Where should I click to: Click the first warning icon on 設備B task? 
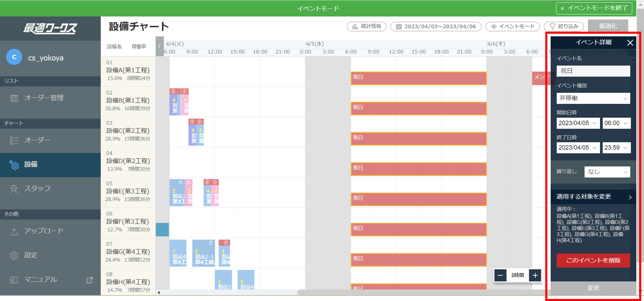173,91
